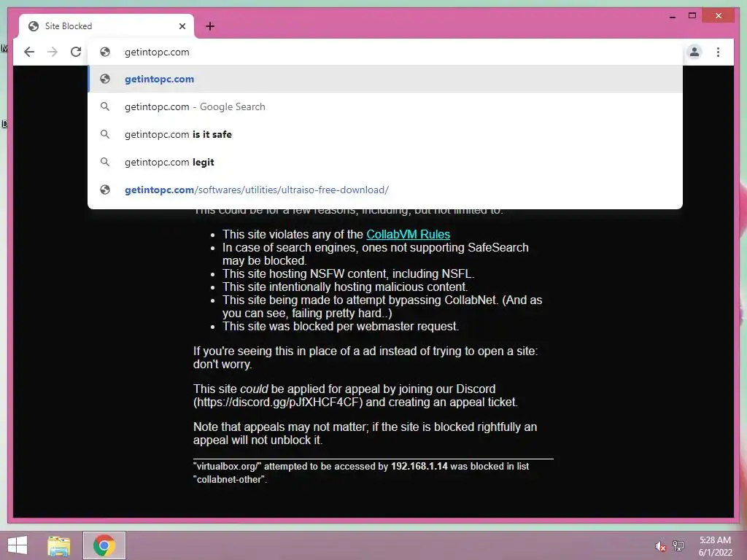The height and width of the screenshot is (560, 747).
Task: Click the 'This site was blocked per webmaster request' text
Action: coord(340,326)
